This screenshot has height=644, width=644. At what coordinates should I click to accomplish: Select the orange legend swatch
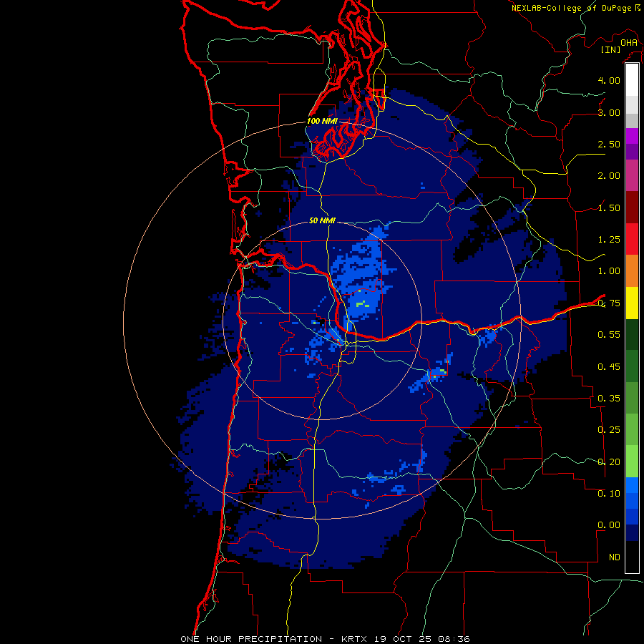click(632, 271)
